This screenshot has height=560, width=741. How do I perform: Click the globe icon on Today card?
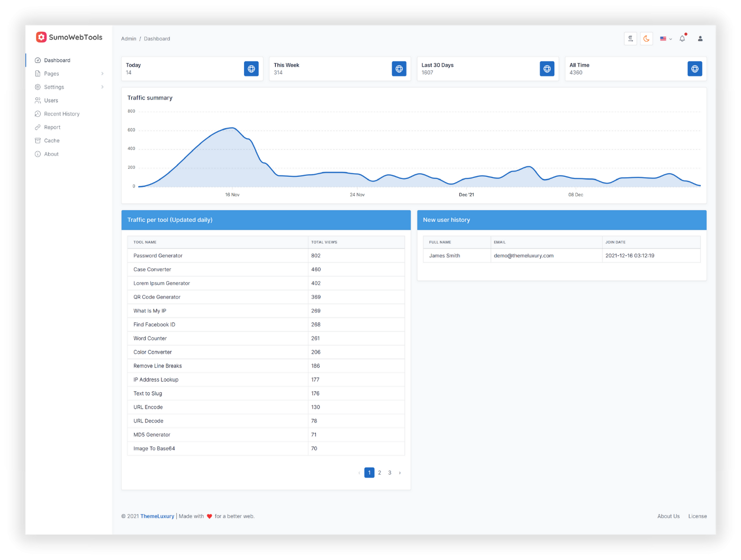point(251,69)
